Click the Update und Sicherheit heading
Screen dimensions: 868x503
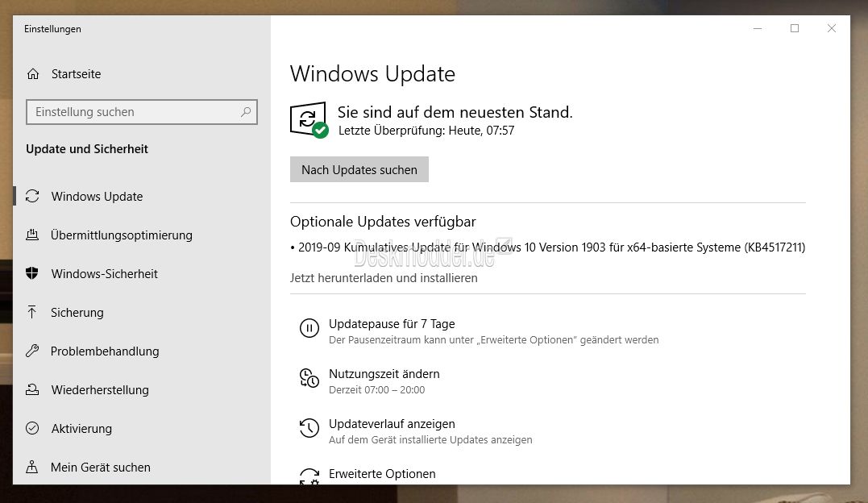coord(87,149)
